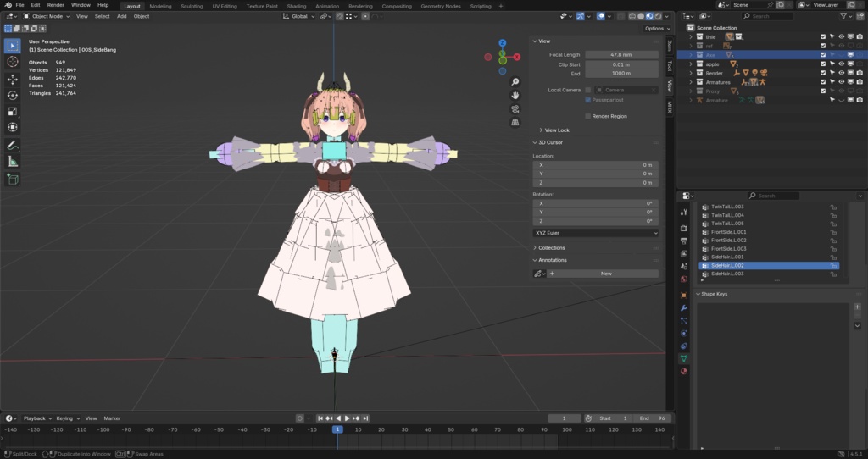Open the Global transform orientation dropdown

[x=299, y=17]
